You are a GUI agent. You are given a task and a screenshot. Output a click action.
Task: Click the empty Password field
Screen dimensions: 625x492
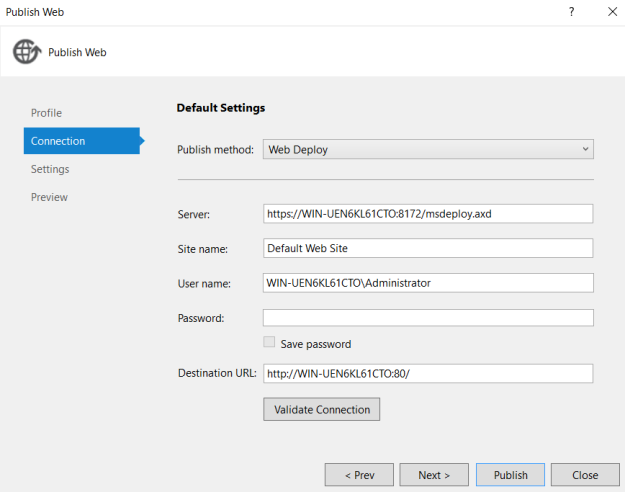point(428,318)
